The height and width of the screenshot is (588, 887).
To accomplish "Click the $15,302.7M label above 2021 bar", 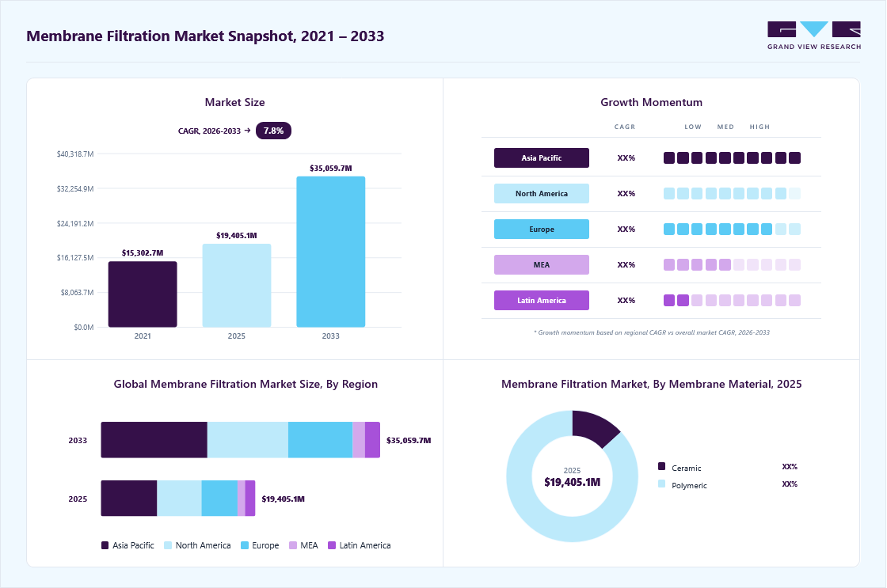I will 143,252.
